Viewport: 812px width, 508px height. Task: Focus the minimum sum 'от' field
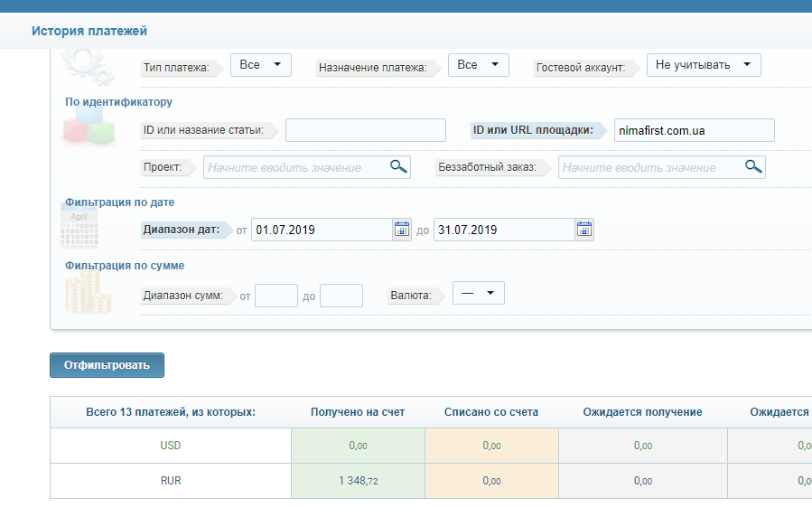275,296
